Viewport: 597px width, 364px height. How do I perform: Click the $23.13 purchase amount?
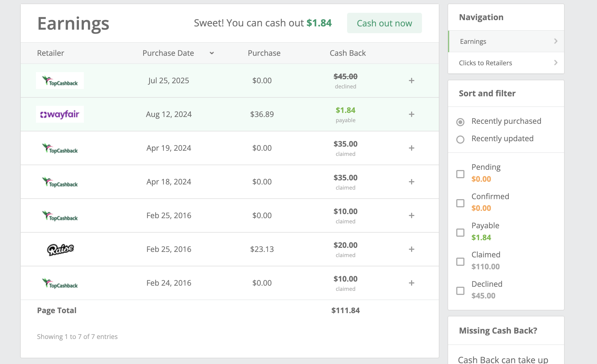262,249
